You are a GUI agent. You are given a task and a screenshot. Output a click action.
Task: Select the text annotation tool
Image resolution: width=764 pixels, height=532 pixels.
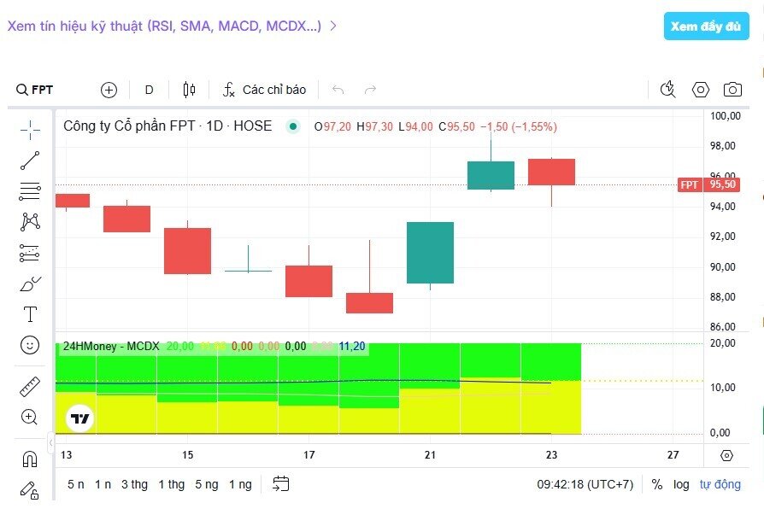tap(30, 314)
